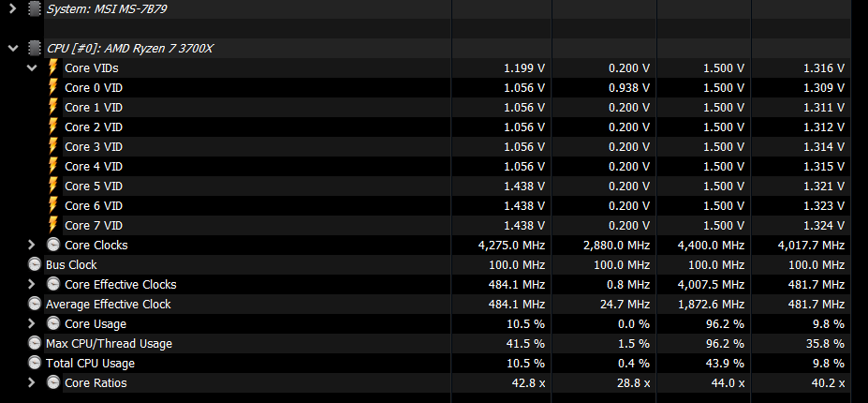Click Max CPU/Thread Usage current value 41.5 %
868x403 pixels.
(525, 344)
